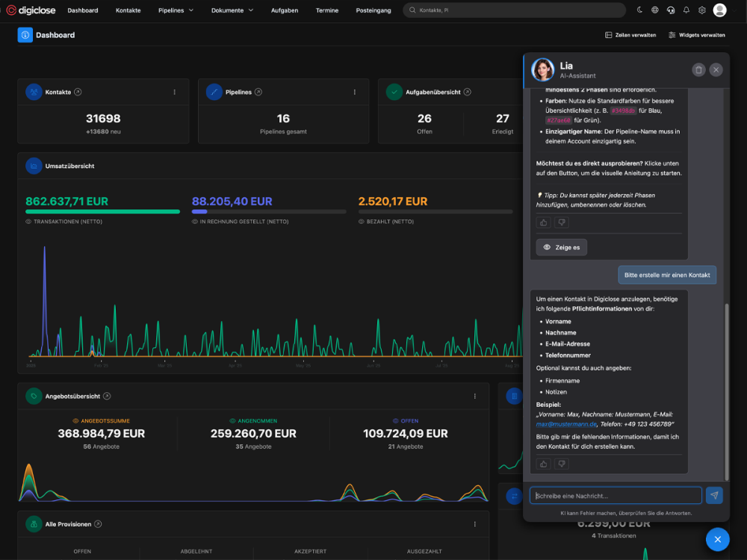Click Widgets verwalten button
This screenshot has width=747, height=560.
[x=696, y=35]
